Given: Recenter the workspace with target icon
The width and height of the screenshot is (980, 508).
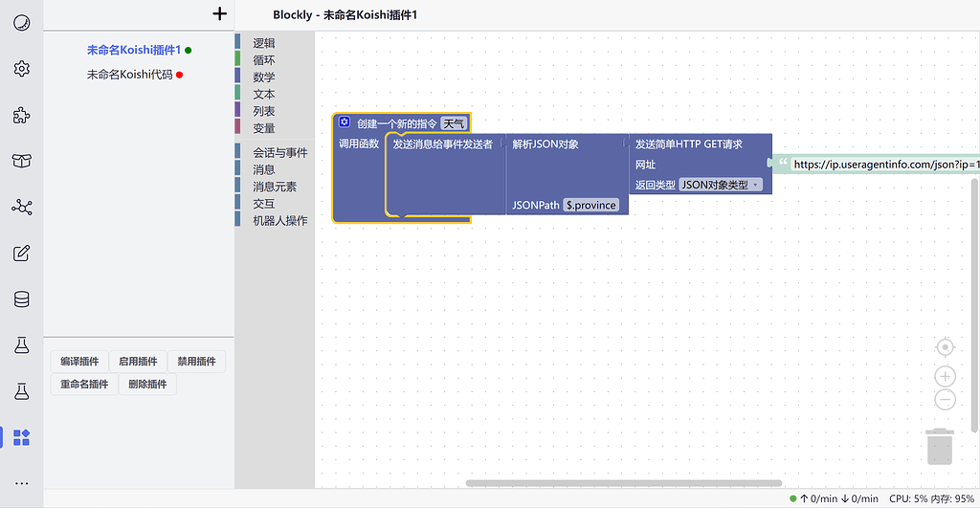Looking at the screenshot, I should [945, 346].
